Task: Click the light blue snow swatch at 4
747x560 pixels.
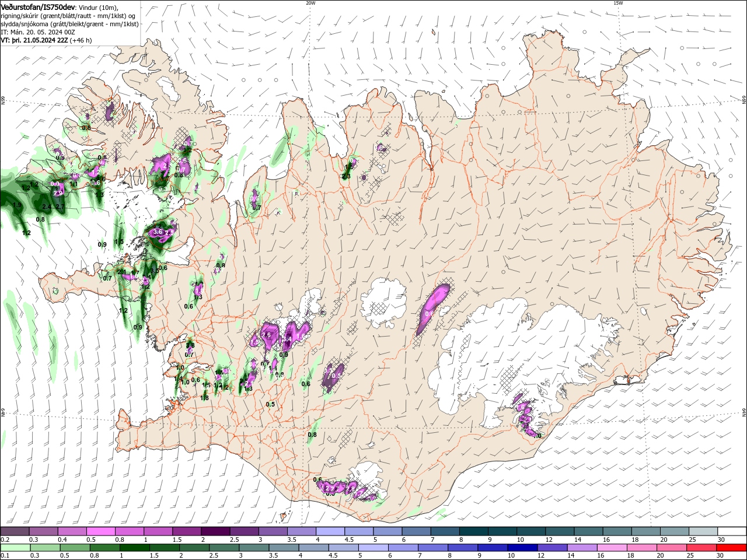Action: coord(330,531)
